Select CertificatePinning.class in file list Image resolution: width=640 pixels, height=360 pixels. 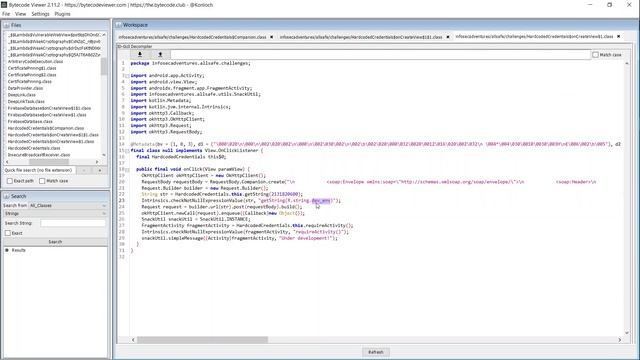29,81
